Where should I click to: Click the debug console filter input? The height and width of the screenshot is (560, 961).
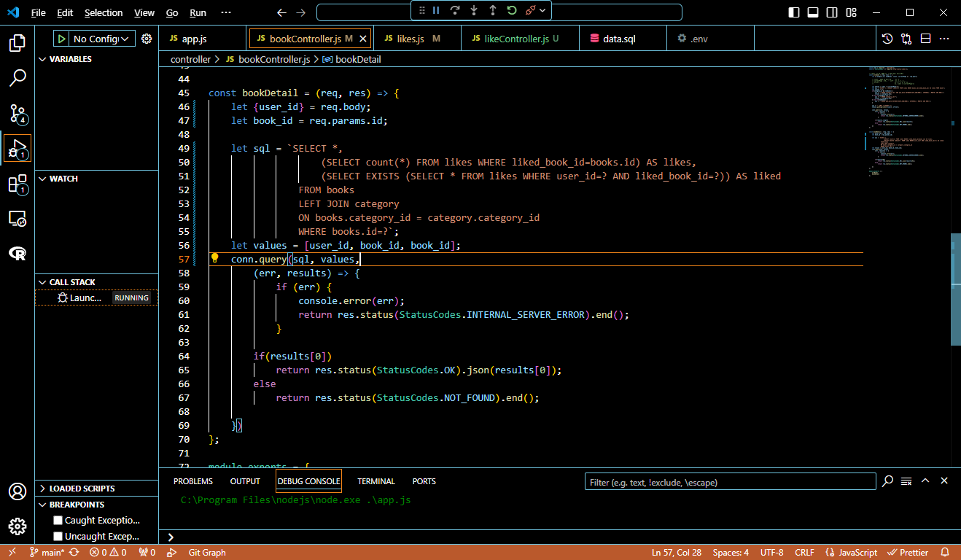pyautogui.click(x=731, y=482)
